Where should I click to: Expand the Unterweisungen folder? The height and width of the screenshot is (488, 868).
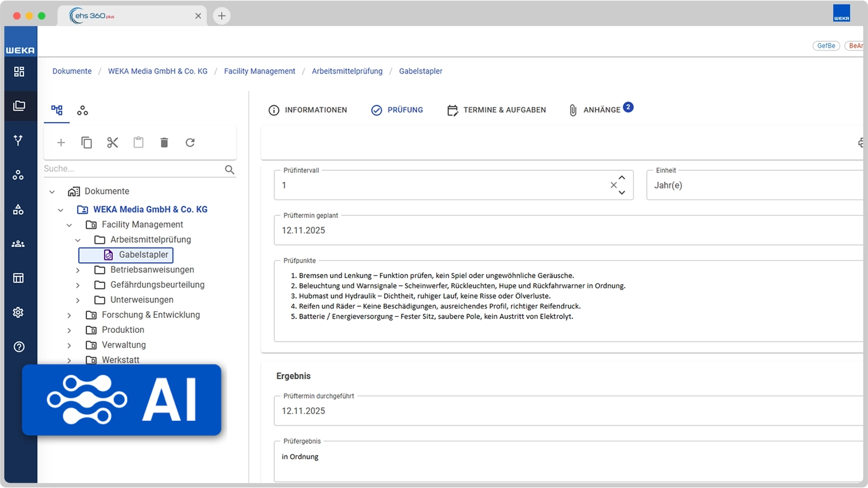point(78,300)
